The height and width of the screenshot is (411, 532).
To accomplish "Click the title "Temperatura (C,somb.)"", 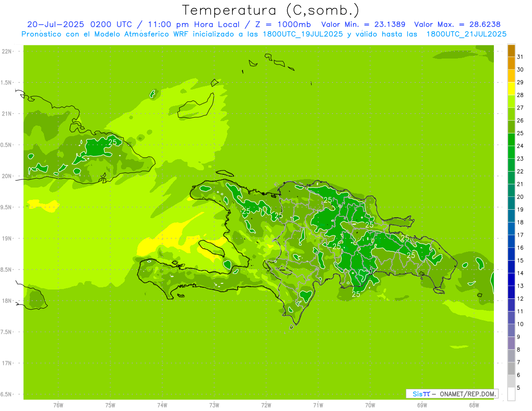I will [271, 10].
